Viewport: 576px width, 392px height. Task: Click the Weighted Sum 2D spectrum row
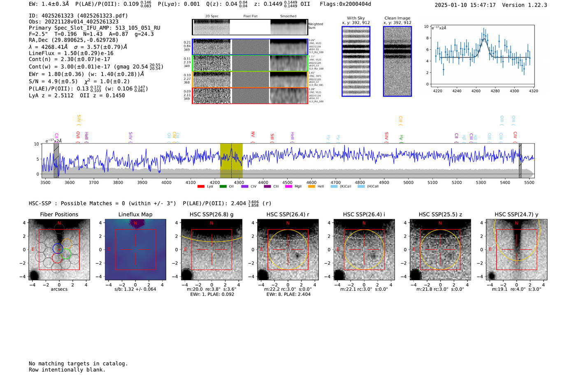tap(250, 27)
